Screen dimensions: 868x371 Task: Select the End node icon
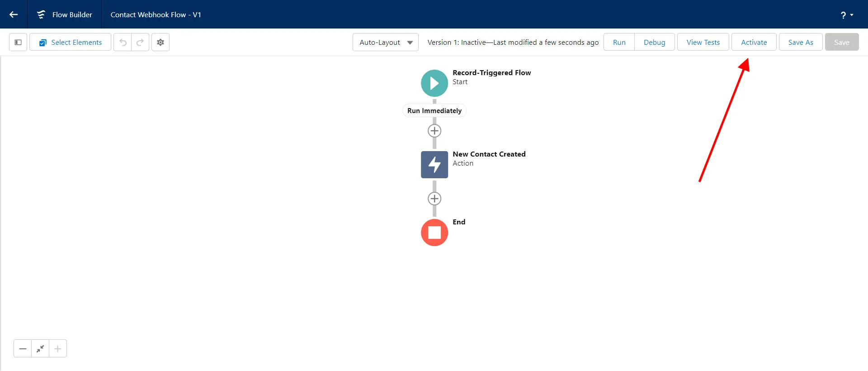tap(434, 233)
